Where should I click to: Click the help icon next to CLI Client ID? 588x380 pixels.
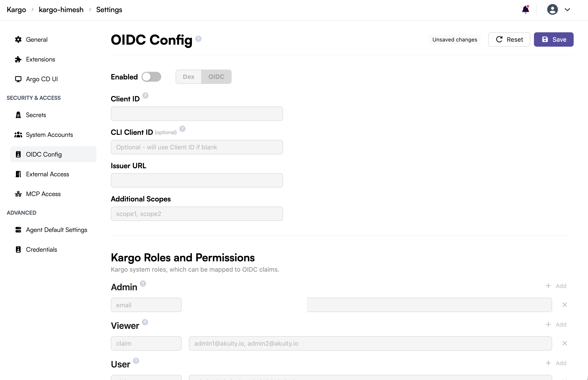click(x=182, y=129)
